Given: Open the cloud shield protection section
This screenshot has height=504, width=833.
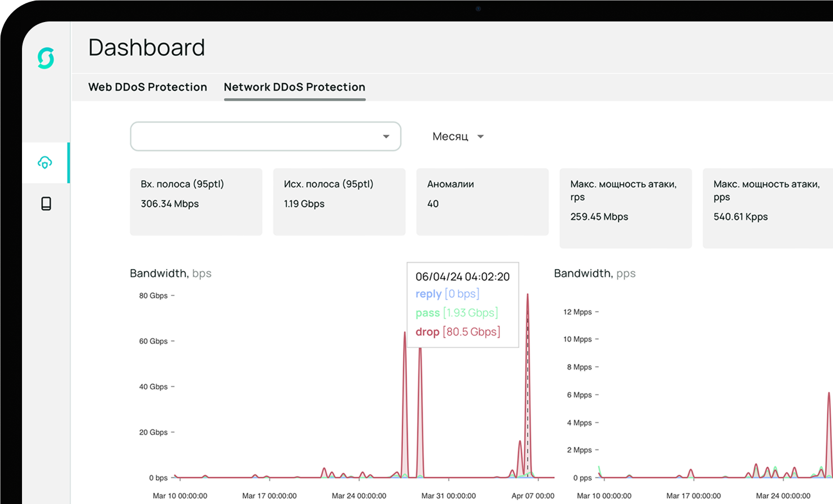Looking at the screenshot, I should click(x=45, y=163).
